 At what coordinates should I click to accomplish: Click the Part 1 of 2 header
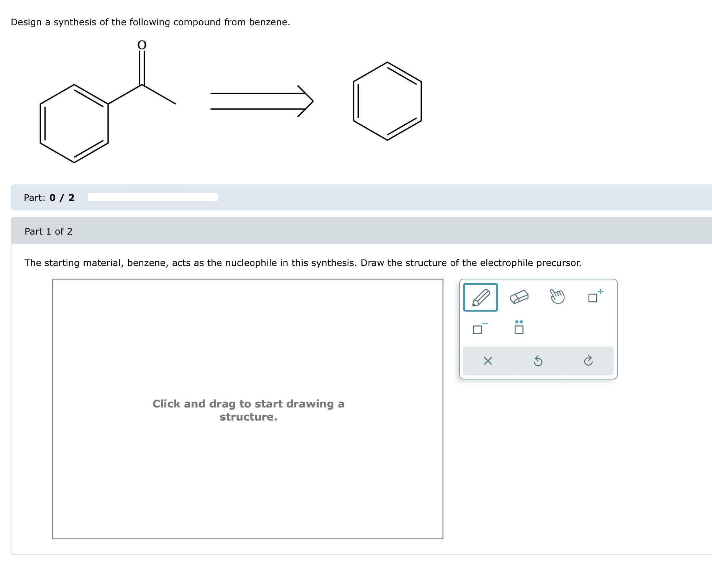48,232
